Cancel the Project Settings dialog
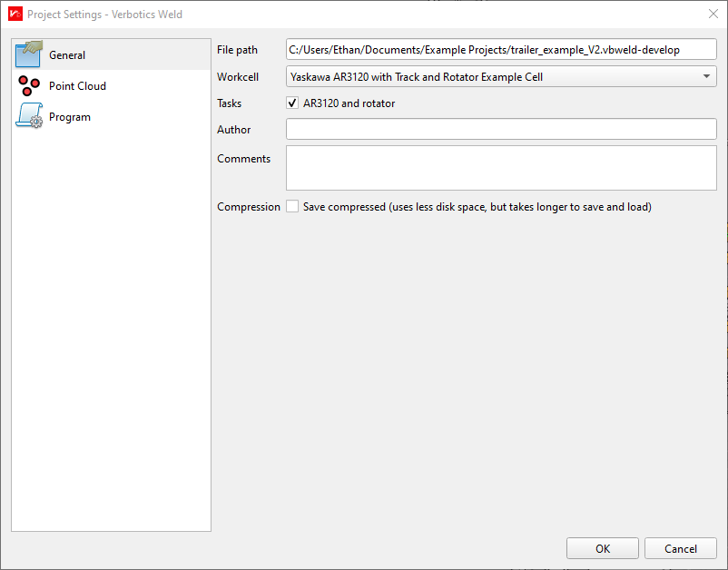Screen dimensions: 728x570 coord(680,548)
